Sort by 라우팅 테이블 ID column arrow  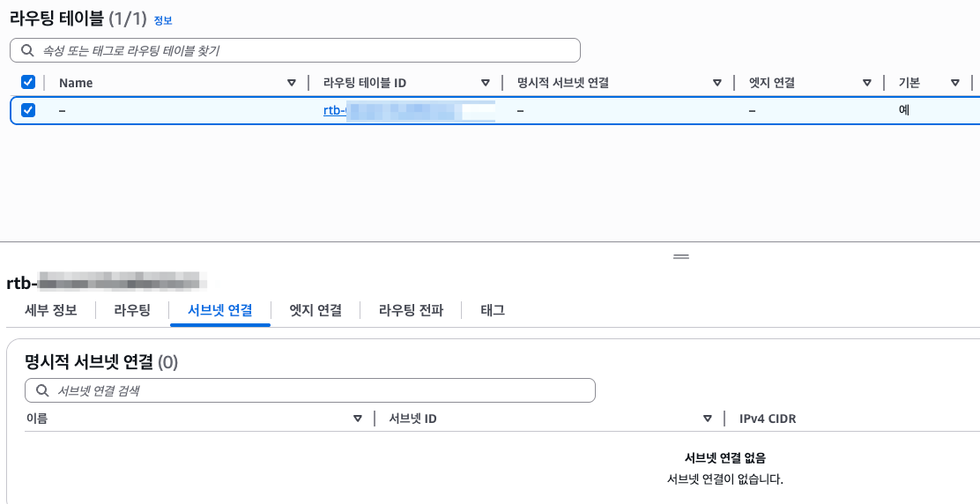(485, 83)
